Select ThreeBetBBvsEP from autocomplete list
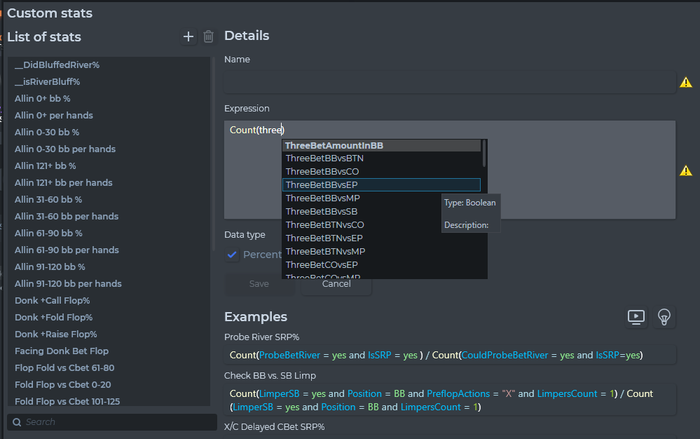This screenshot has width=700, height=439. (x=322, y=185)
